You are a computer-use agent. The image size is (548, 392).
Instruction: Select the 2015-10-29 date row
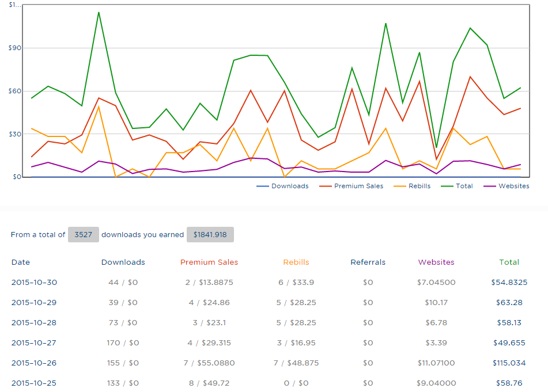point(34,302)
